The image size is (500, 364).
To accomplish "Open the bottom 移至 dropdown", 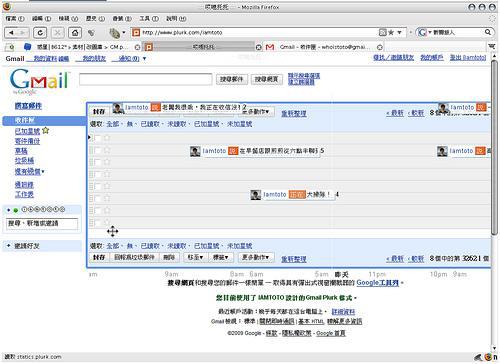I will tap(195, 257).
